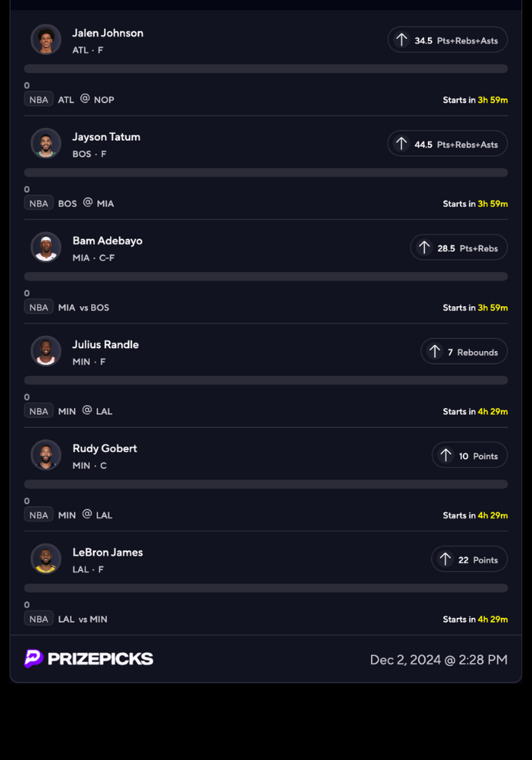Click Rudy Gobert's player avatar
Image resolution: width=532 pixels, height=760 pixels.
[x=46, y=455]
